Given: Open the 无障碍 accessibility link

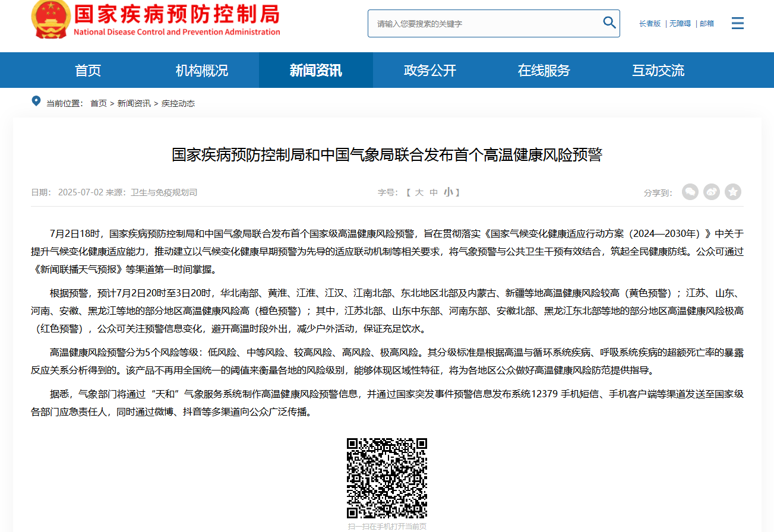Looking at the screenshot, I should coord(680,24).
